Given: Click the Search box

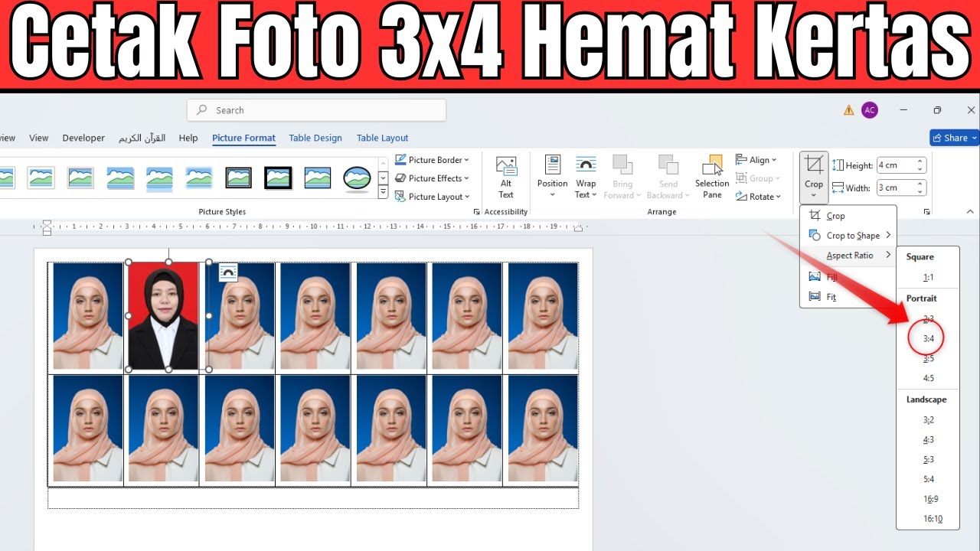Looking at the screenshot, I should coord(316,110).
